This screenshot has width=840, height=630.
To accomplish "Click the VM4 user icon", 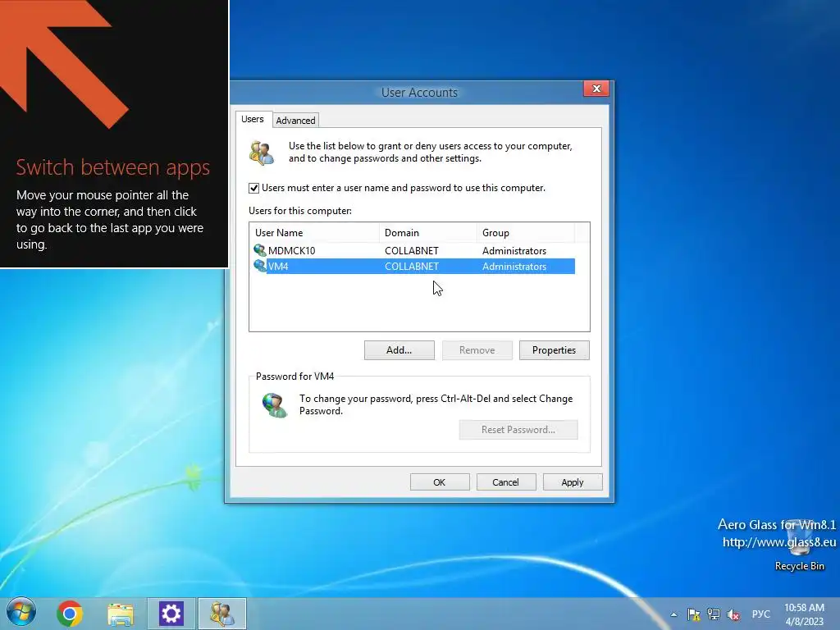I will (x=260, y=266).
